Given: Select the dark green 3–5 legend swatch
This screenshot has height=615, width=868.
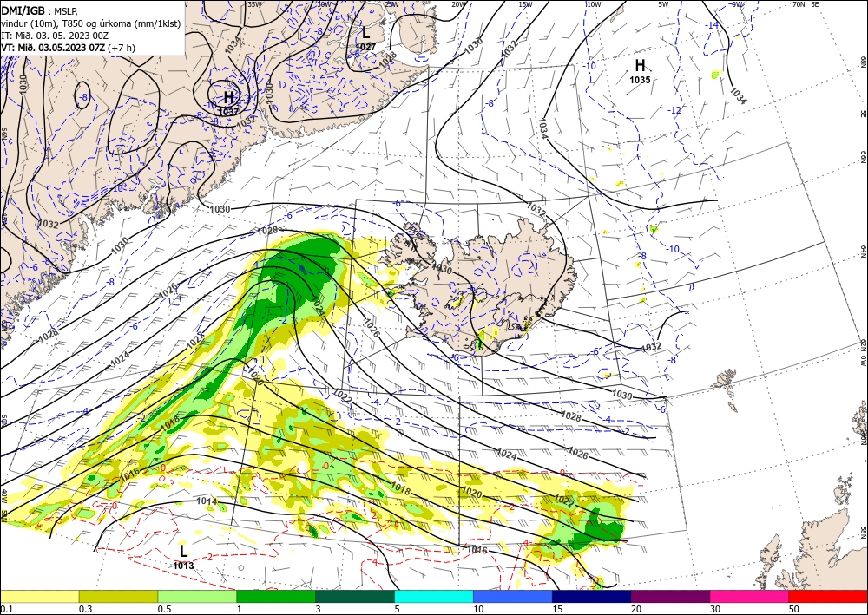Looking at the screenshot, I should tap(355, 596).
